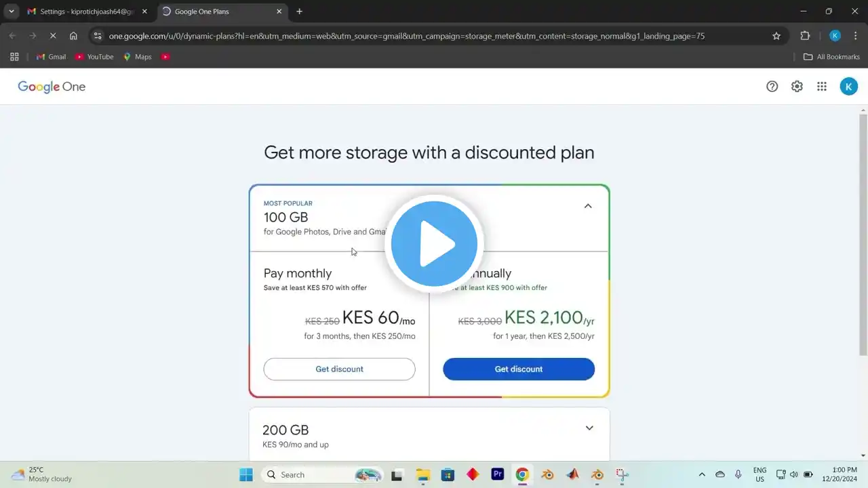Click 'for 3 months, then KES 250/mo'
Image resolution: width=868 pixels, height=488 pixels.
point(359,336)
